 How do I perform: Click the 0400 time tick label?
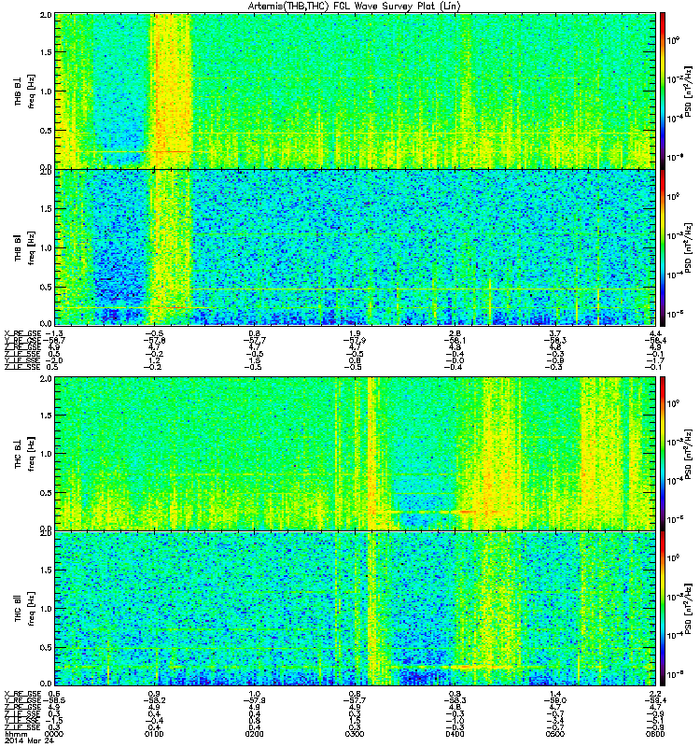(x=455, y=734)
